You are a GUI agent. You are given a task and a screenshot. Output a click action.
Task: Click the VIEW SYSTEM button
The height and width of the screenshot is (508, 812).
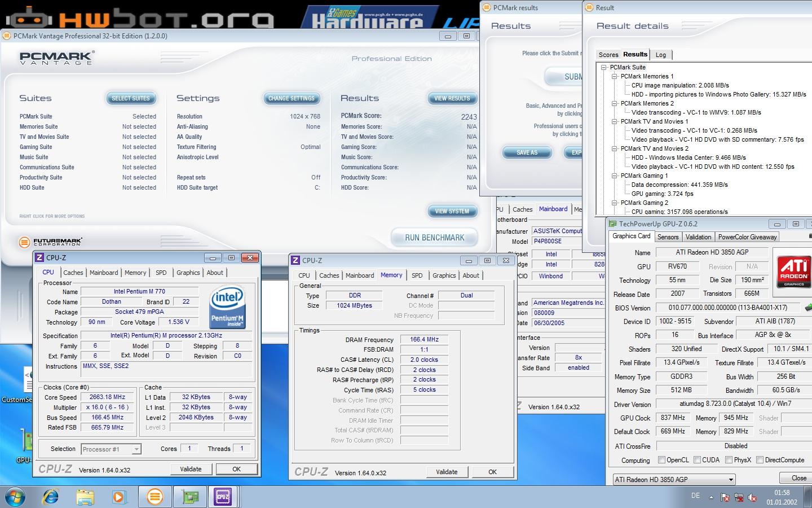tap(452, 211)
